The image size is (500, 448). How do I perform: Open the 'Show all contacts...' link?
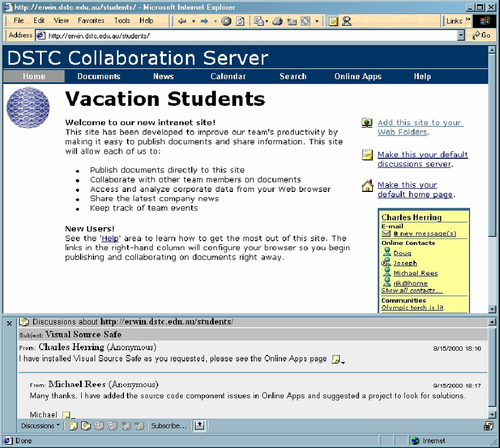click(x=411, y=291)
